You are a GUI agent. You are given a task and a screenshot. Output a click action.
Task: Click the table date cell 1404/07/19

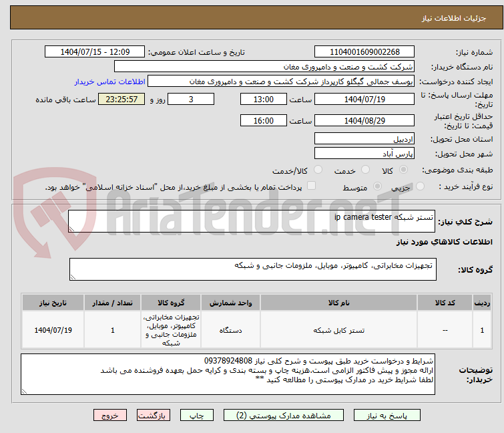53,330
